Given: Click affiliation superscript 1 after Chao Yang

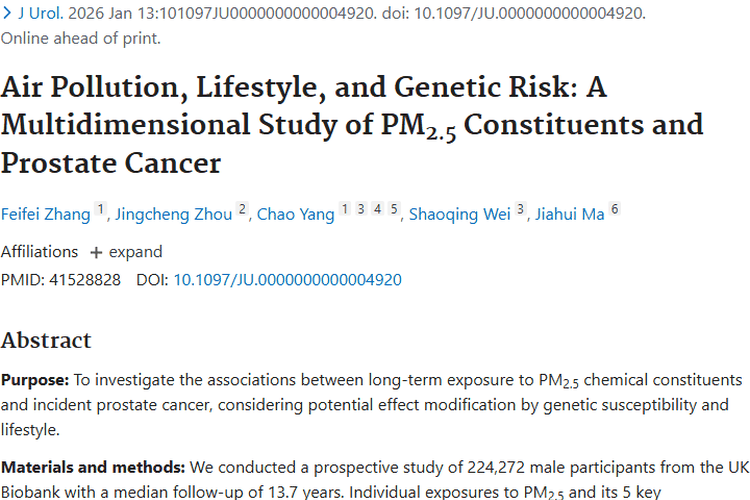Looking at the screenshot, I should click(x=345, y=210).
